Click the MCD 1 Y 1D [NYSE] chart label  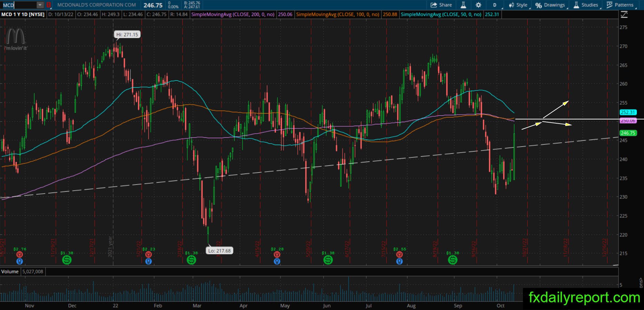23,14
